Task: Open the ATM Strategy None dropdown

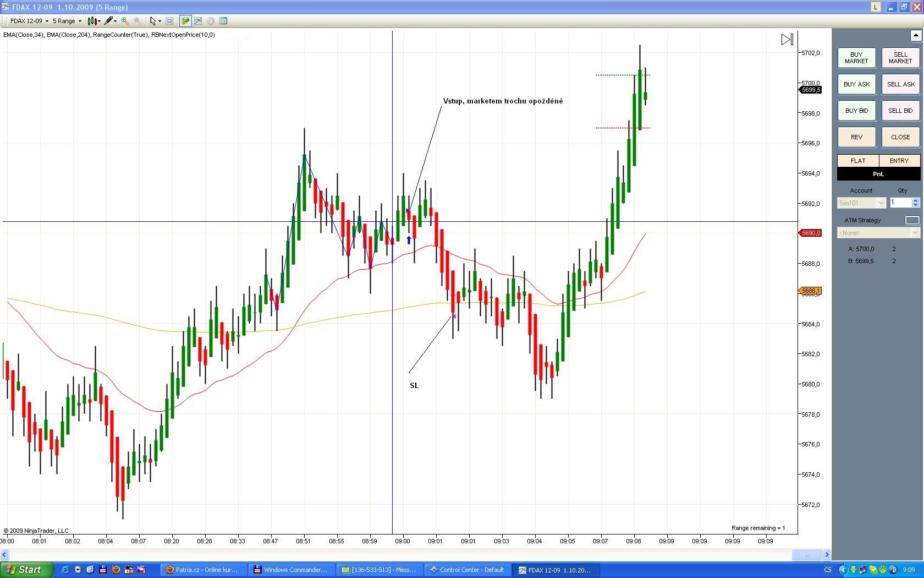Action: point(878,233)
